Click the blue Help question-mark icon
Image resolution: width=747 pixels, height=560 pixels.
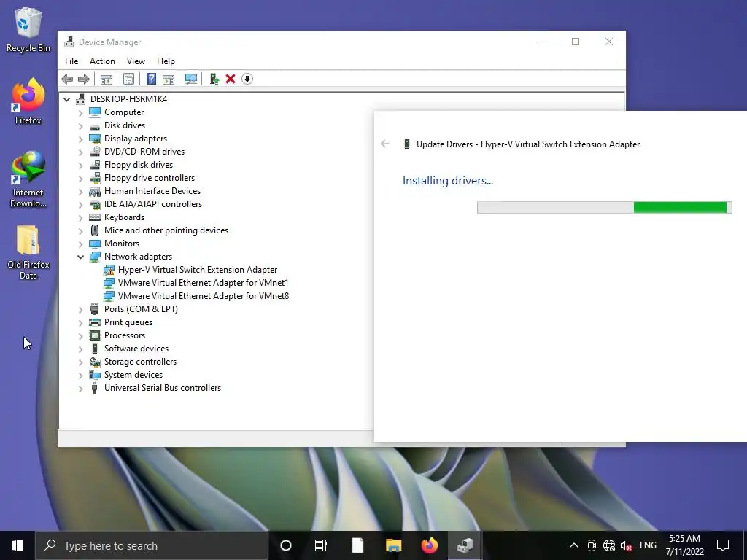point(151,79)
